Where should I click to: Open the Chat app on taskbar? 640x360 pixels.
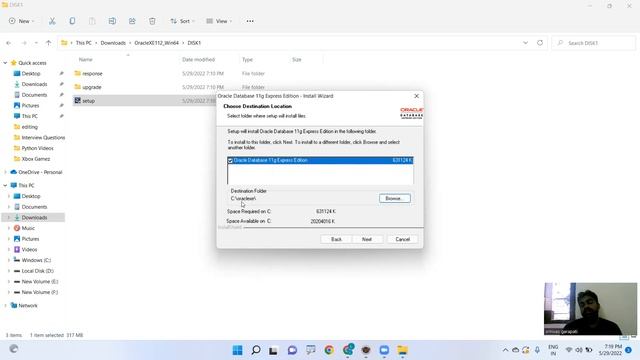pyautogui.click(x=292, y=350)
